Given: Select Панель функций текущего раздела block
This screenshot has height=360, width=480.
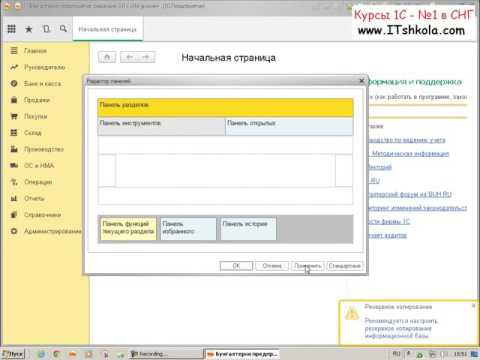Looking at the screenshot, I should [x=128, y=229].
